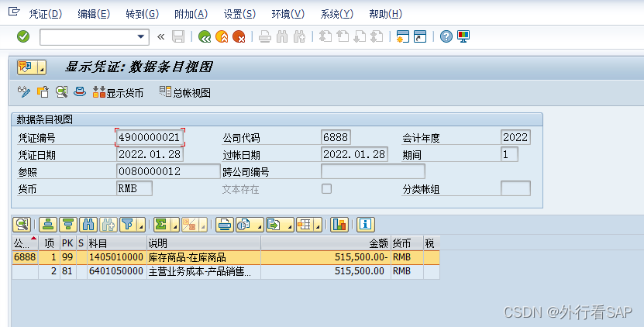Viewport: 644px width, 327px height.
Task: Click the Sort Ascending icon
Action: (x=48, y=225)
